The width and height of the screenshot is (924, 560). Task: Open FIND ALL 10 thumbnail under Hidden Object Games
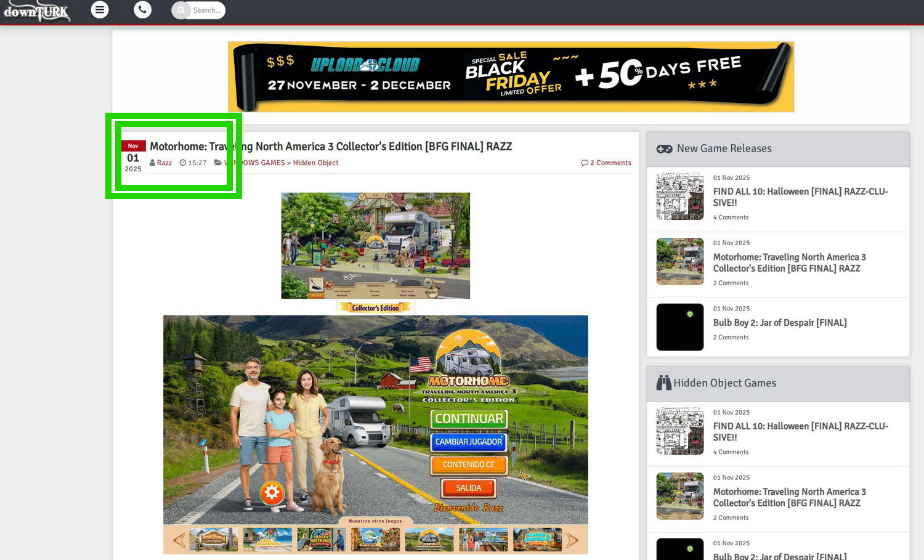tap(680, 431)
